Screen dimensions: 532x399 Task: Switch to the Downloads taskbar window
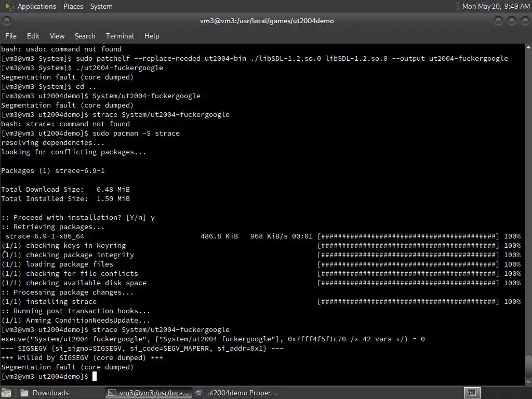point(44,393)
